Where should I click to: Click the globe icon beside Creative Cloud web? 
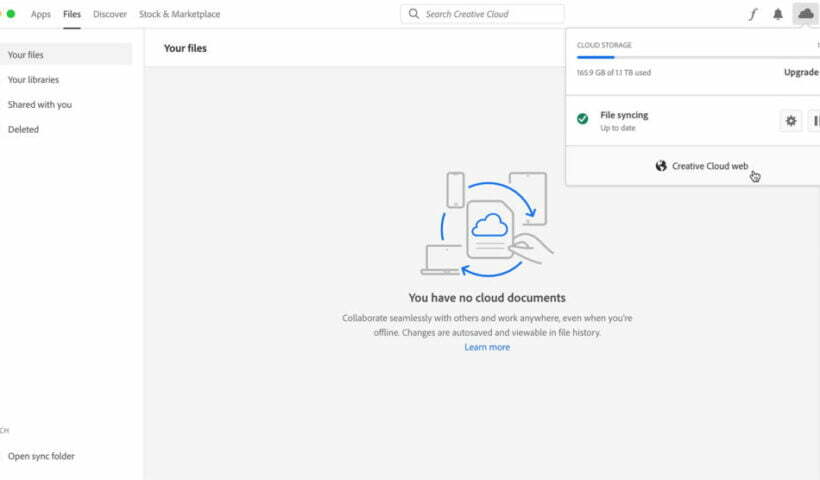point(661,166)
